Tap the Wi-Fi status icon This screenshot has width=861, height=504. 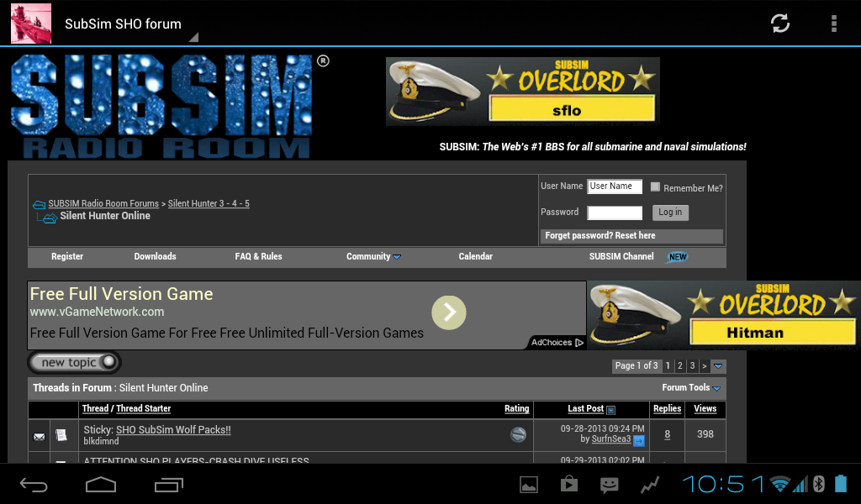click(x=779, y=484)
